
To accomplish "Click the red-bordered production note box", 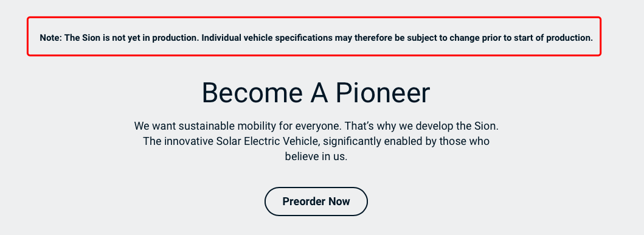I will [x=314, y=36].
